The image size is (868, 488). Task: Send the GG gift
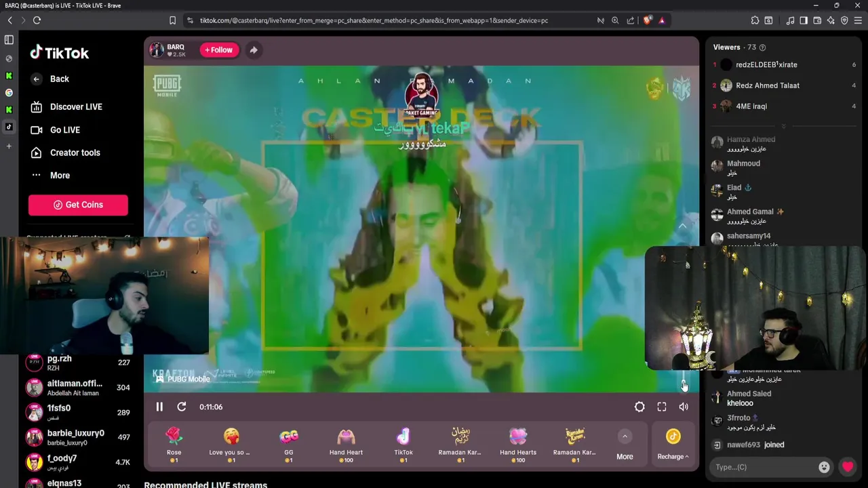(x=289, y=444)
